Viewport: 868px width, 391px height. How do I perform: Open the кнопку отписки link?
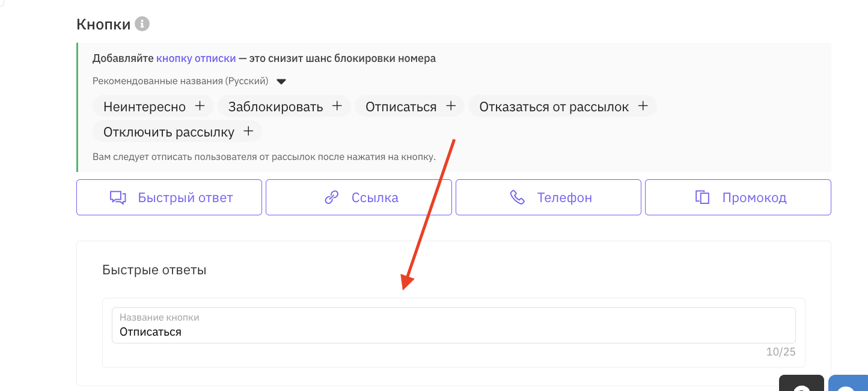point(196,58)
